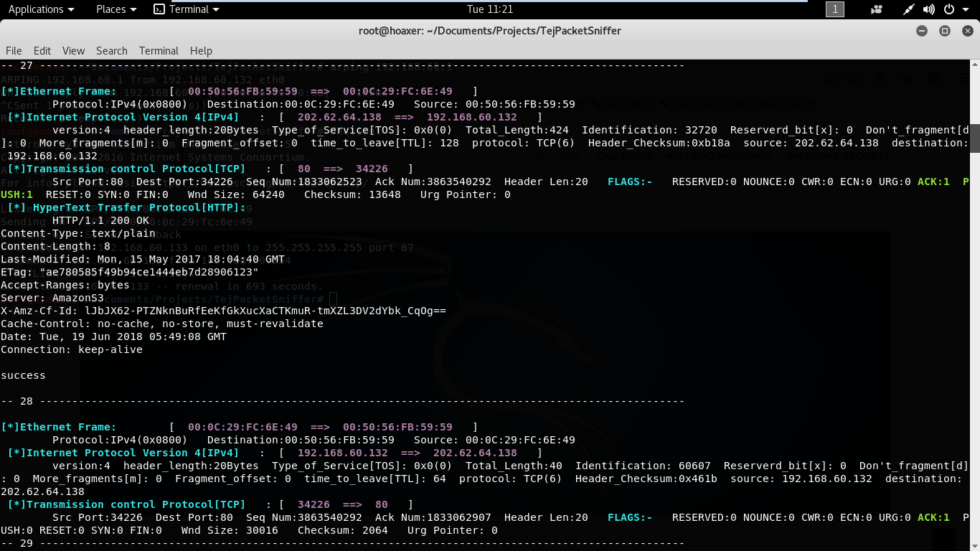Minimize the terminal window
The image size is (980, 551).
point(923,31)
